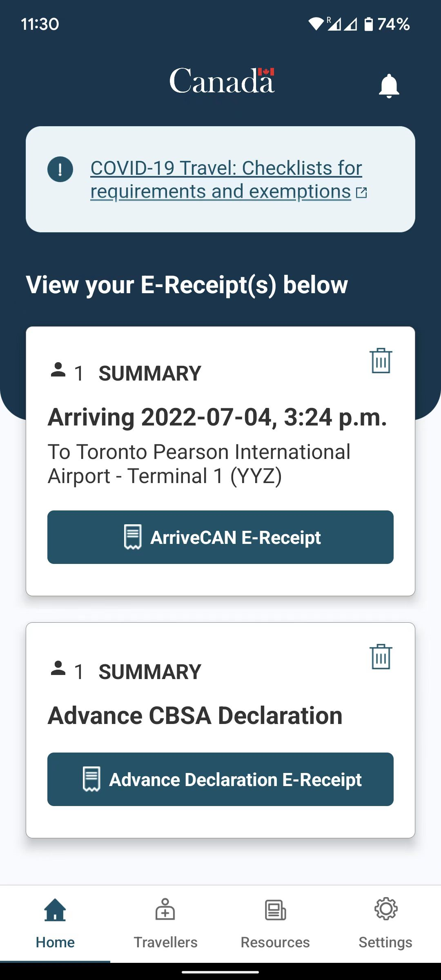This screenshot has width=441, height=980.
Task: Tap the 'Arriving 2022-07-04, 3:24 p.m.' heading
Action: point(217,417)
